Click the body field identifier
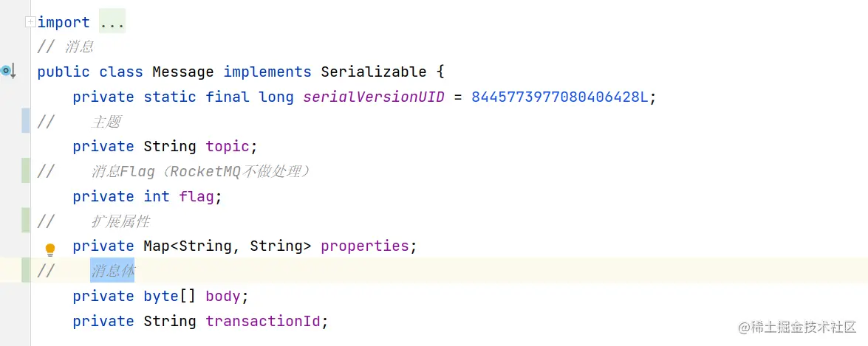Viewport: 868px width, 346px height. coord(223,296)
